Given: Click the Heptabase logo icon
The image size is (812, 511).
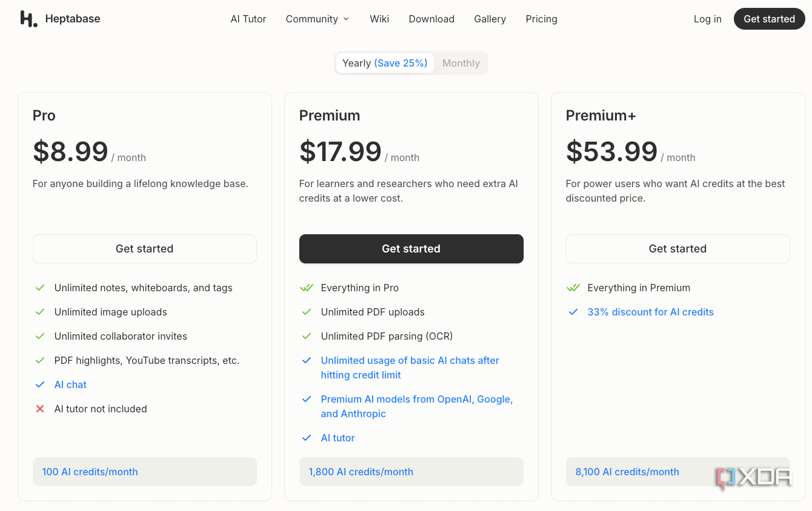Looking at the screenshot, I should tap(28, 19).
